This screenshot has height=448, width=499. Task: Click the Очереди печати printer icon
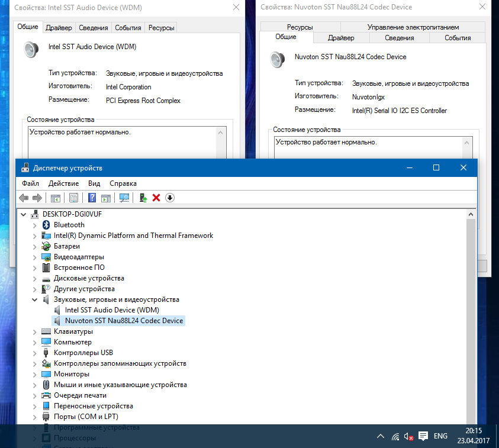click(x=46, y=395)
